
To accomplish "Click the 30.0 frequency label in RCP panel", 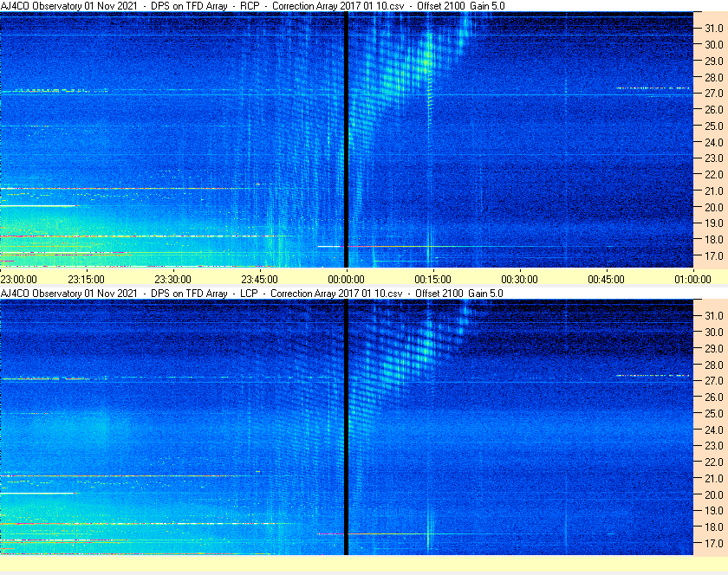I will (x=714, y=44).
